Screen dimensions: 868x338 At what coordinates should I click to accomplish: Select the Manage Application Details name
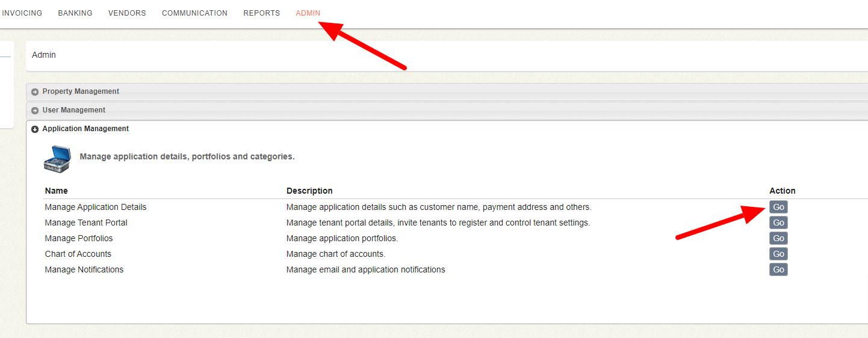pyautogui.click(x=96, y=207)
